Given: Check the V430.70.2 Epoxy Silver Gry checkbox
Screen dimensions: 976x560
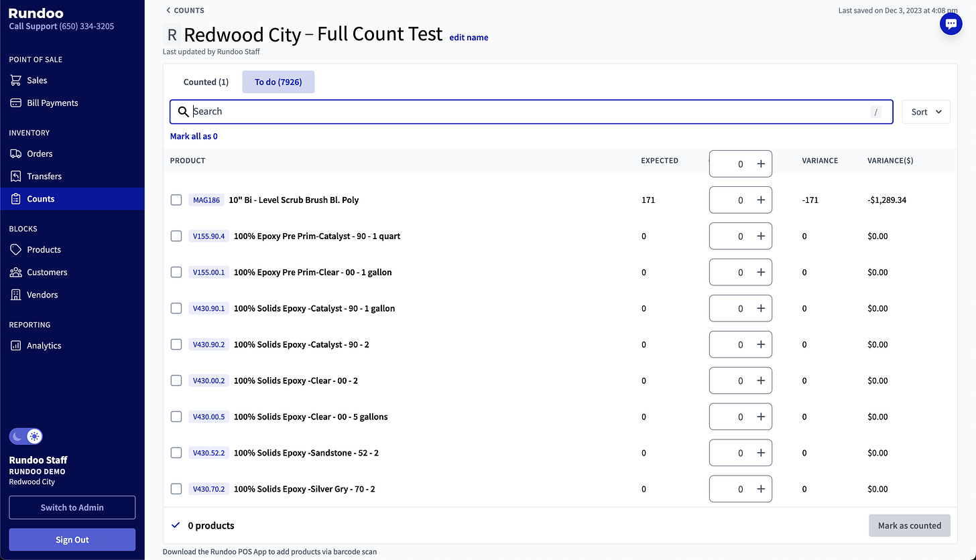Looking at the screenshot, I should (176, 489).
